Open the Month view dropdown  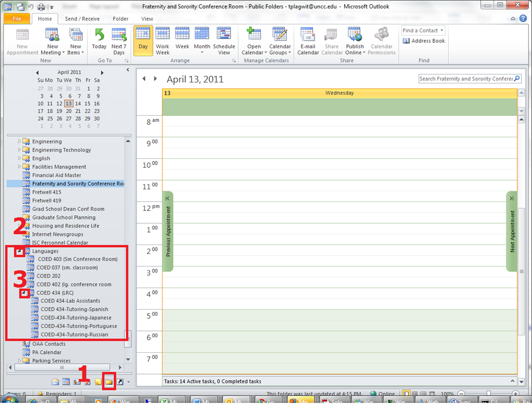click(x=202, y=53)
